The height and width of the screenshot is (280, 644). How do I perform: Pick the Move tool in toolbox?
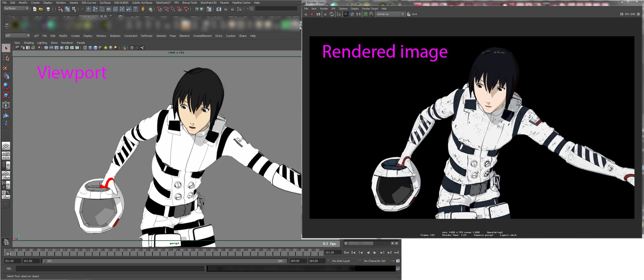pos(6,76)
